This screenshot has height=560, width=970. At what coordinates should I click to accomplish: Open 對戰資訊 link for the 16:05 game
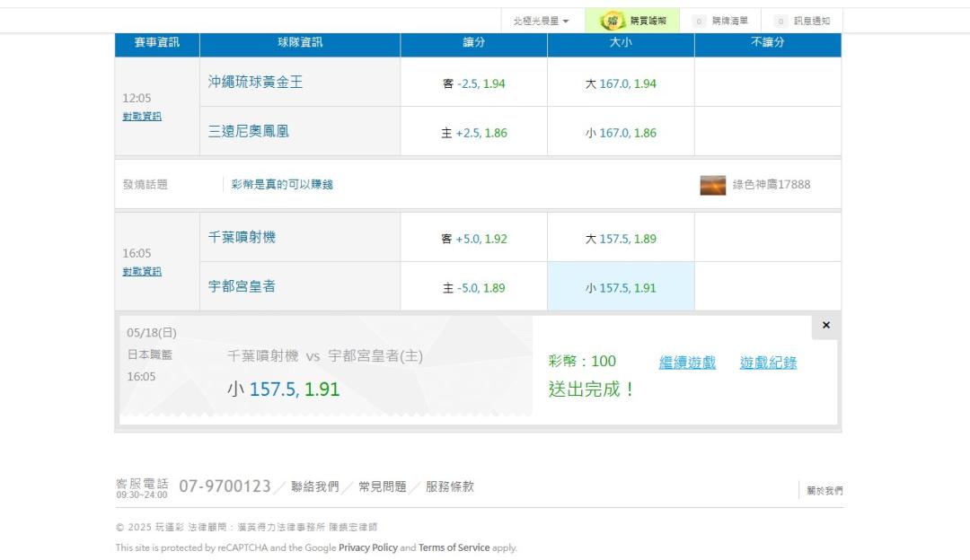pos(142,271)
